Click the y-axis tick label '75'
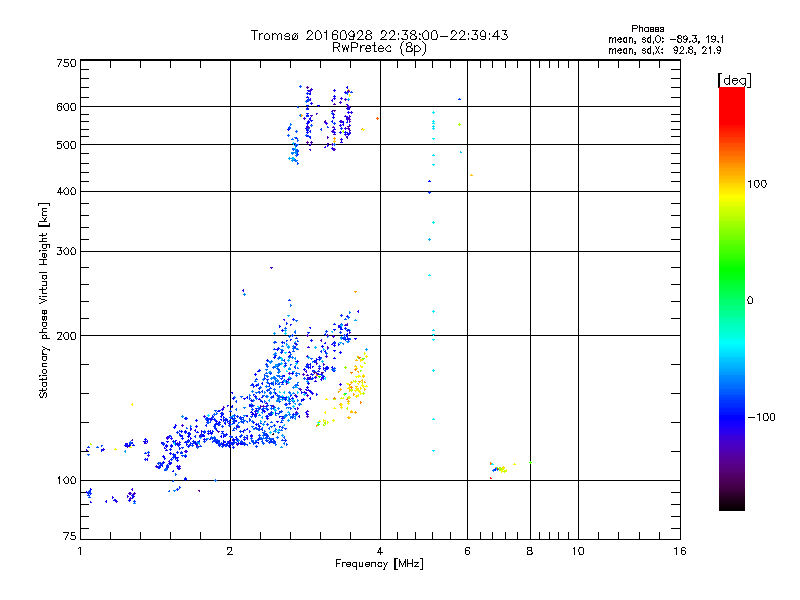This screenshot has height=600, width=800. pos(70,536)
